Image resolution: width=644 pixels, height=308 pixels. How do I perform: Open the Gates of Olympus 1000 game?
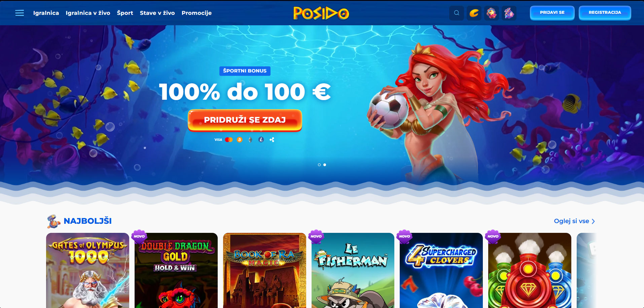pyautogui.click(x=87, y=270)
